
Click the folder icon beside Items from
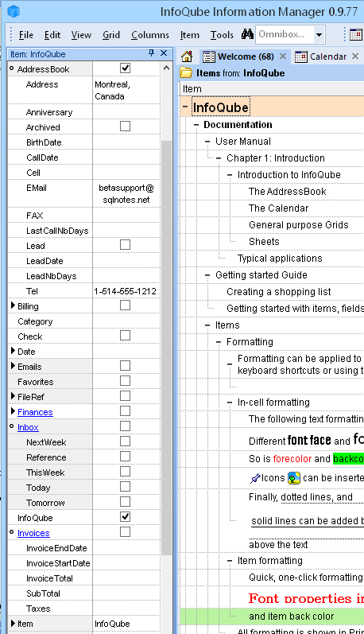tap(186, 72)
